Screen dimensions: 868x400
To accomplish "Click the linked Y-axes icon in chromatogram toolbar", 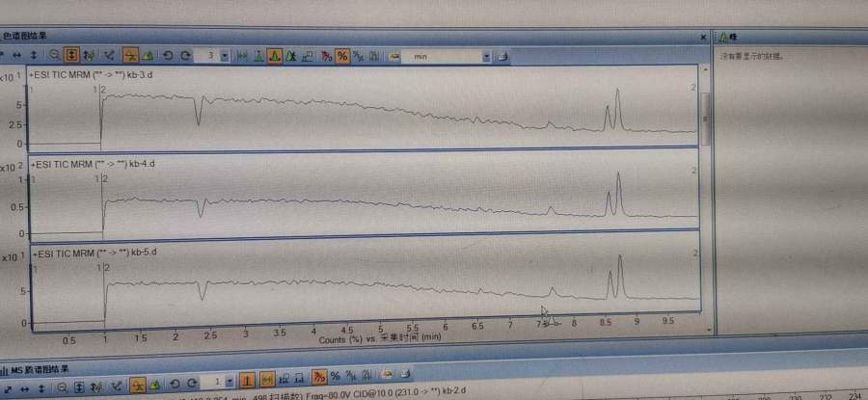I will pos(89,56).
